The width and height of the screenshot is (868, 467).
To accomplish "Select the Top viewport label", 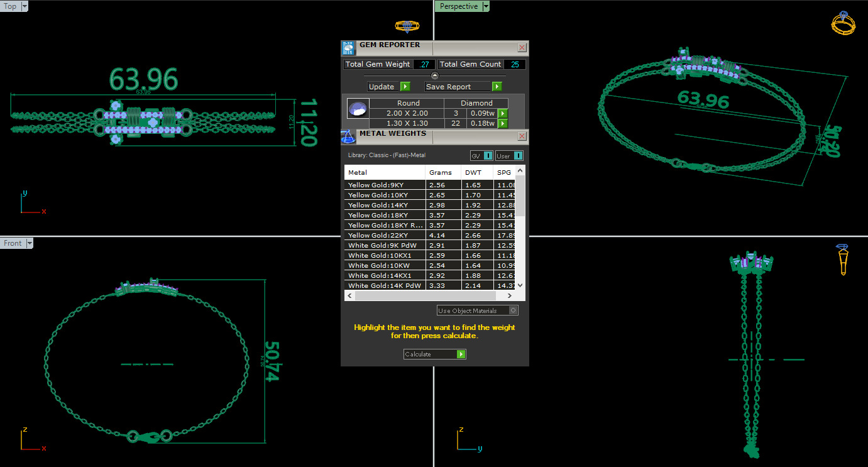I will pyautogui.click(x=10, y=6).
